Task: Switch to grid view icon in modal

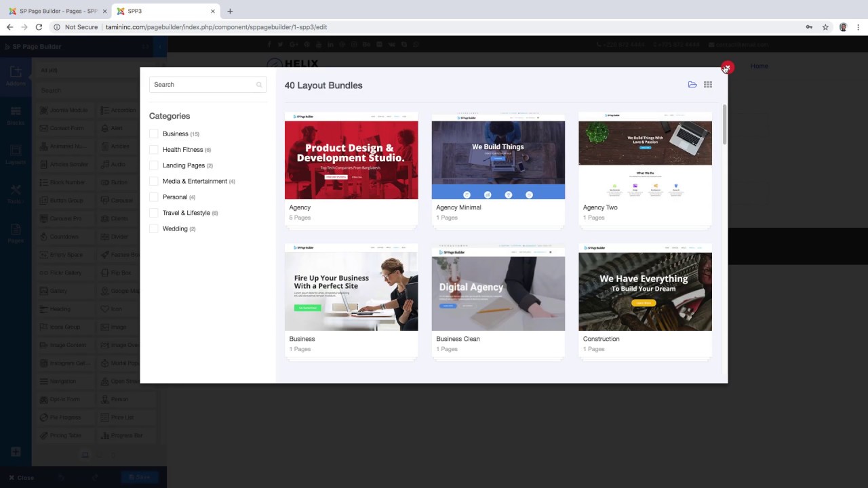Action: tap(708, 85)
